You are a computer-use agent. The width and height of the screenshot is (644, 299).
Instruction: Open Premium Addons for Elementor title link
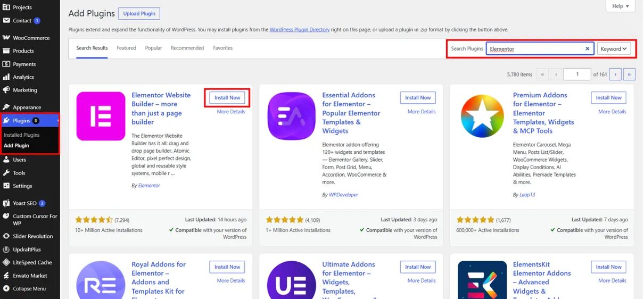pyautogui.click(x=543, y=113)
